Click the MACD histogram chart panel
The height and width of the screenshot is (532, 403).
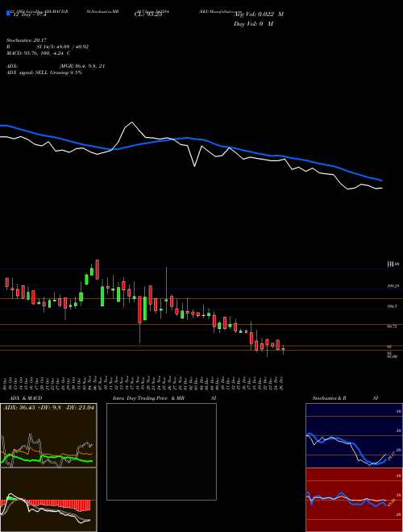(48, 500)
